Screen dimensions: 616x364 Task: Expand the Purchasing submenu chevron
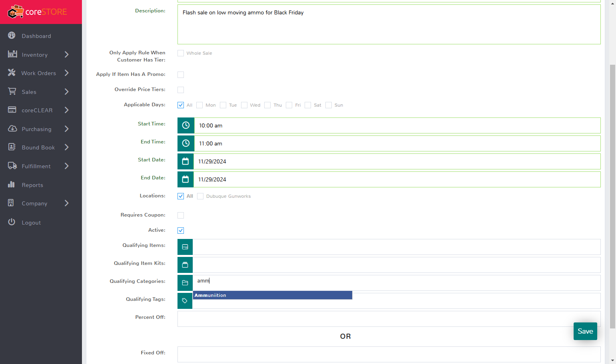pos(67,129)
